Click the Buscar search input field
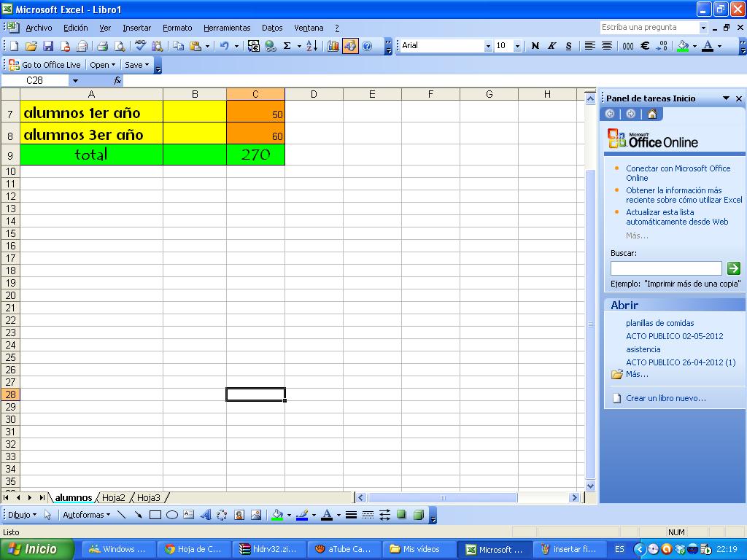This screenshot has width=747, height=560. tap(665, 268)
